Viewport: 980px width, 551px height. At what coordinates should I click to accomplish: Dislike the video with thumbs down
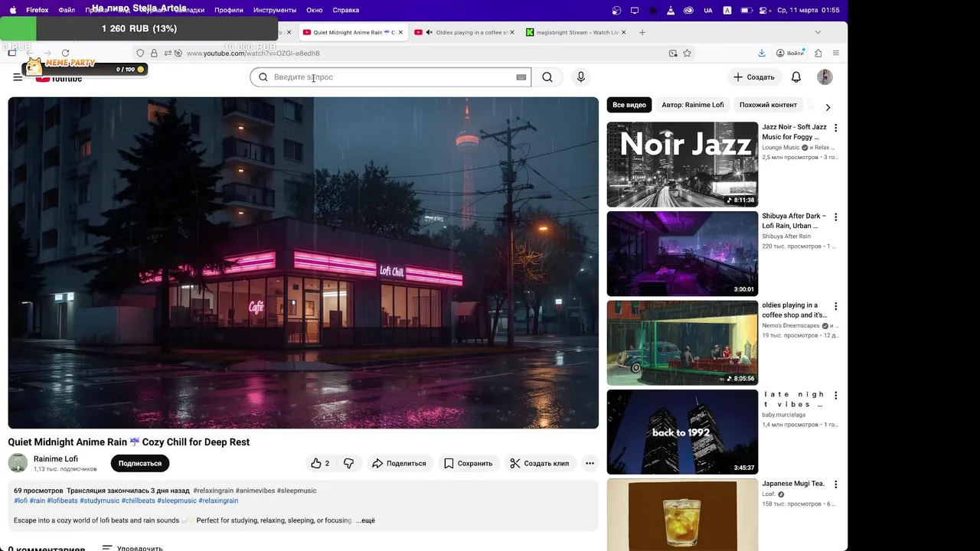(x=348, y=463)
